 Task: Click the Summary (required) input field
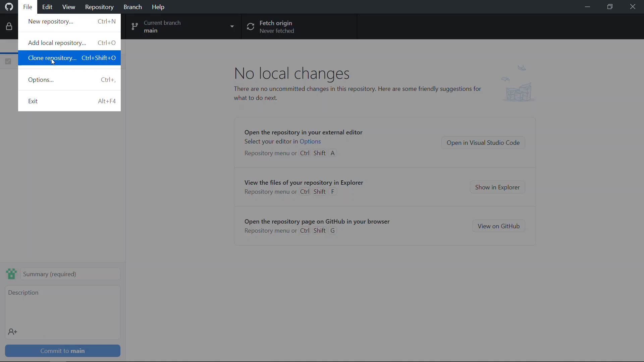coord(70,274)
